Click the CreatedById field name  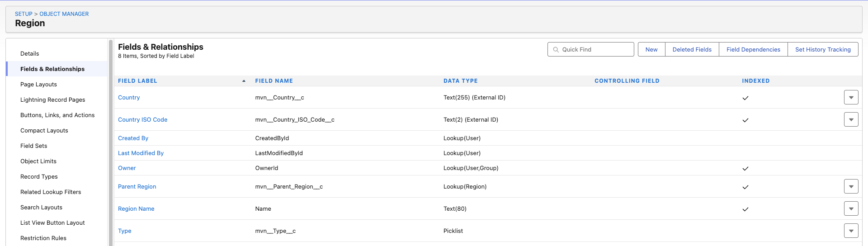(272, 138)
